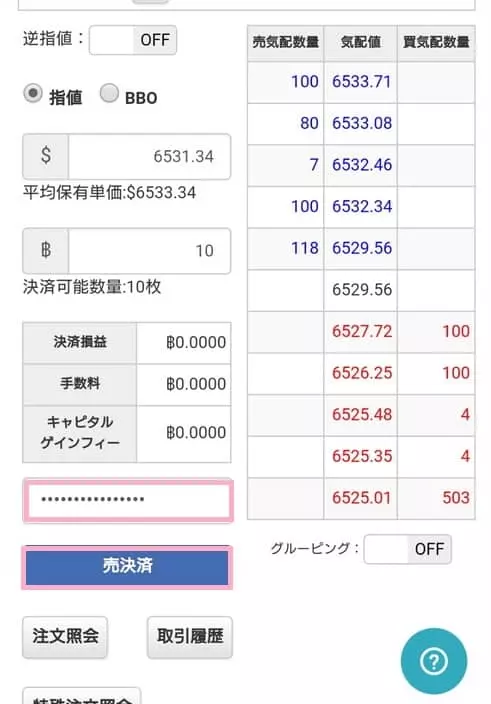This screenshot has height=704, width=491.
Task: Click the quantity field showing 10
Action: click(x=149, y=251)
